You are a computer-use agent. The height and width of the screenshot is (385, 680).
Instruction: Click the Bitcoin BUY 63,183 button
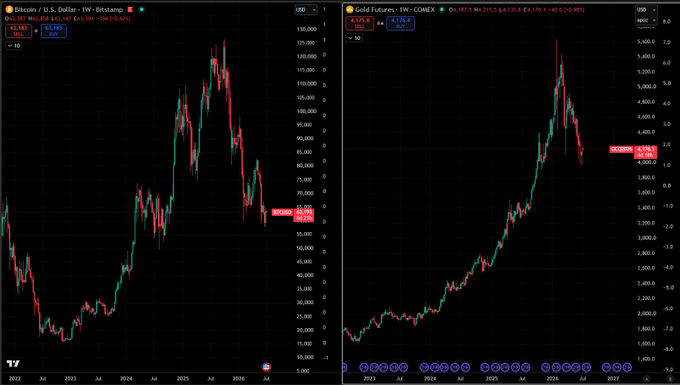[x=53, y=30]
